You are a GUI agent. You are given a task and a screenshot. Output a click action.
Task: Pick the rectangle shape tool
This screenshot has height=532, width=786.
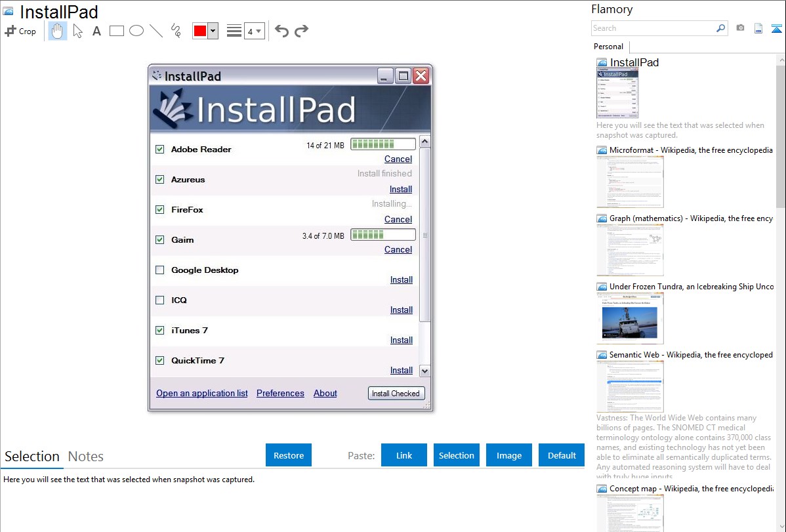tap(117, 31)
